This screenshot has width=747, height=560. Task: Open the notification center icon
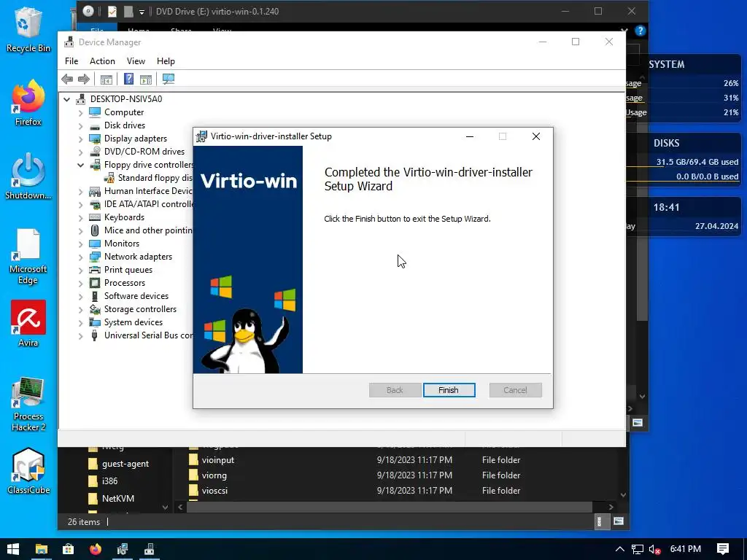coord(723,549)
